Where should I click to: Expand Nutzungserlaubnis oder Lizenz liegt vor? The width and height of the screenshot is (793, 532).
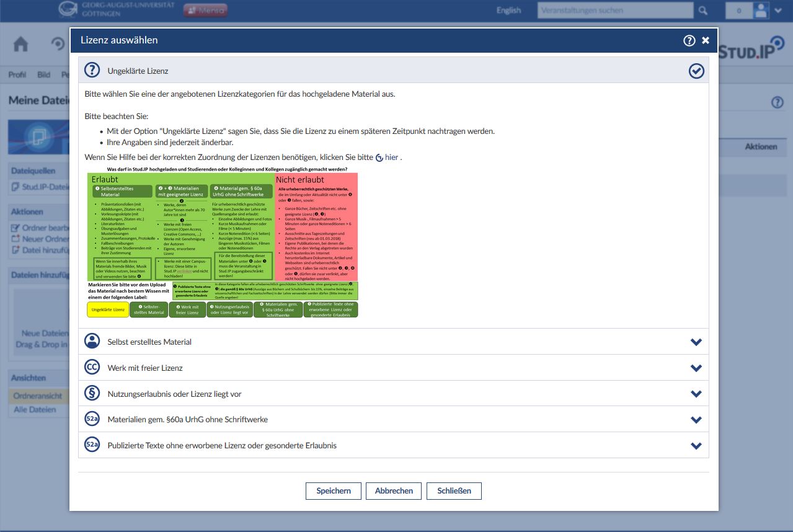[x=696, y=394]
